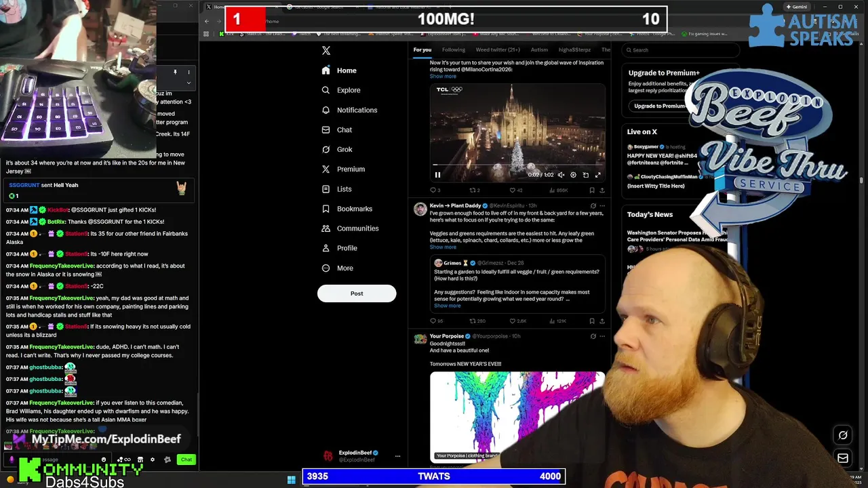Open more options on Your Porpoise post
Image resolution: width=868 pixels, height=488 pixels.
pos(601,336)
